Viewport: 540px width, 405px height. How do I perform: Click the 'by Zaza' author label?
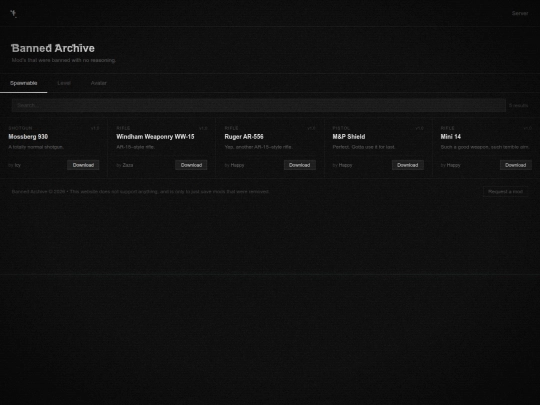click(x=125, y=165)
